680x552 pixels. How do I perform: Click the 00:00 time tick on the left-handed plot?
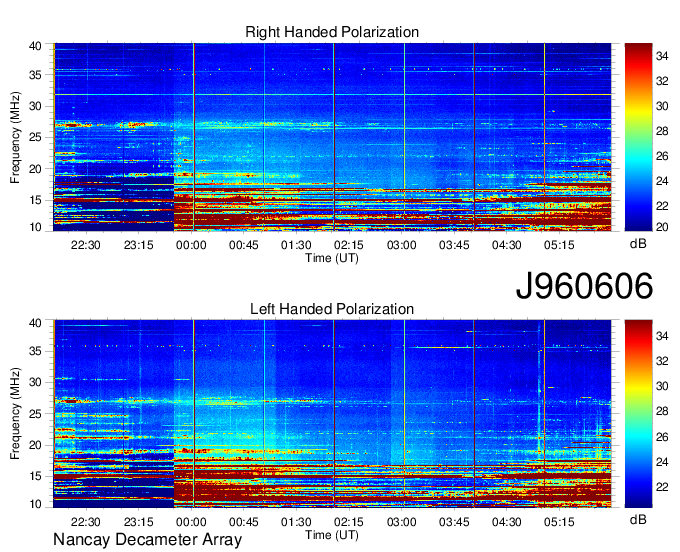click(x=191, y=522)
